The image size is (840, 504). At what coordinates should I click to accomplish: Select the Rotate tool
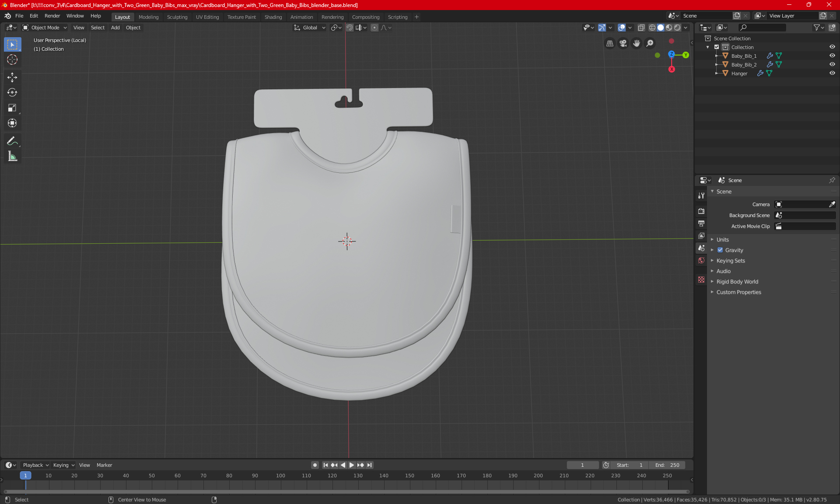12,92
